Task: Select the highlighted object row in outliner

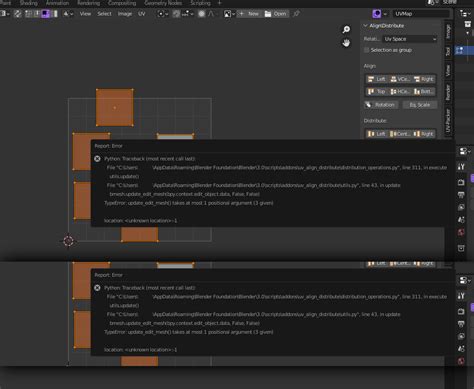Action: coord(464,50)
